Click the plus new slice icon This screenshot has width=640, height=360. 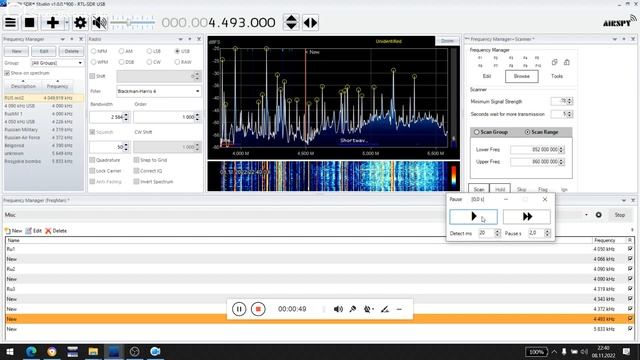tap(53, 22)
